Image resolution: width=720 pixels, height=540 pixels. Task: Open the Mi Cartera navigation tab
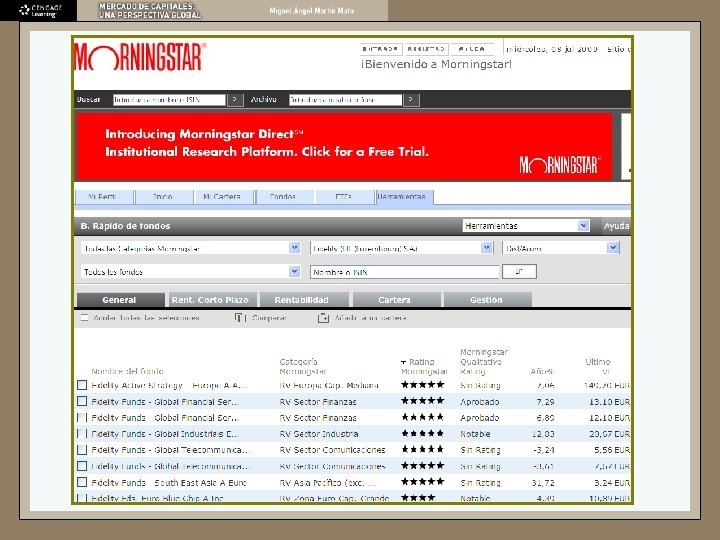pyautogui.click(x=223, y=197)
